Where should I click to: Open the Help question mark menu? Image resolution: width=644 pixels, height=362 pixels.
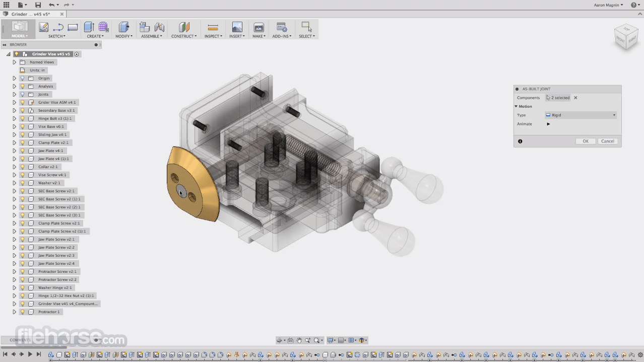pyautogui.click(x=635, y=5)
